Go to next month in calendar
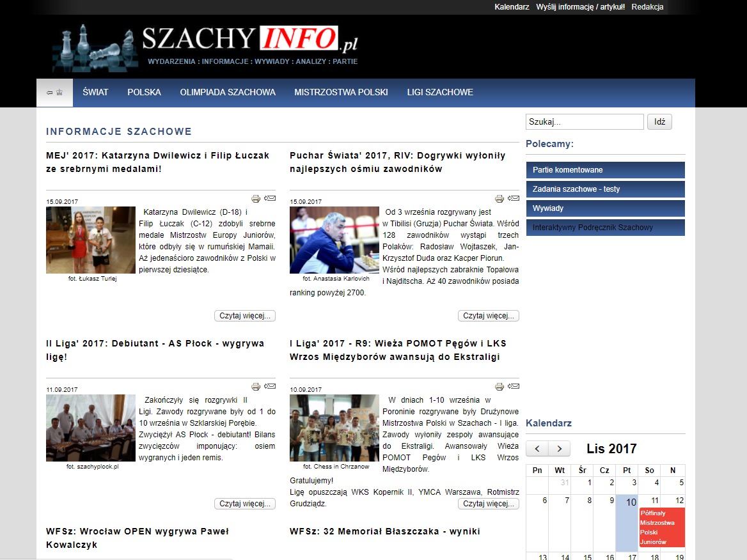Viewport: 747px width, 560px height. (x=560, y=449)
